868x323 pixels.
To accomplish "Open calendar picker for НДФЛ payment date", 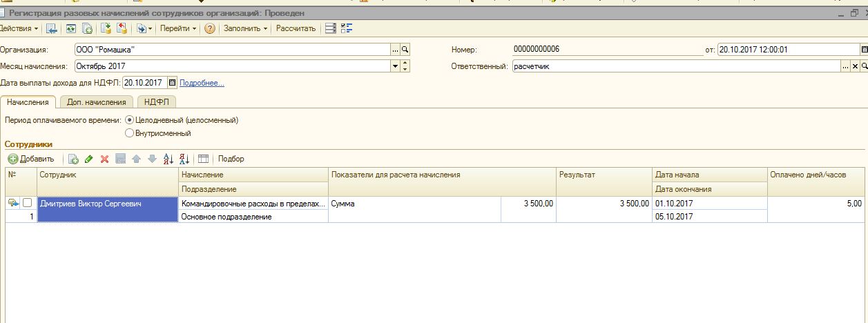I will pyautogui.click(x=172, y=83).
